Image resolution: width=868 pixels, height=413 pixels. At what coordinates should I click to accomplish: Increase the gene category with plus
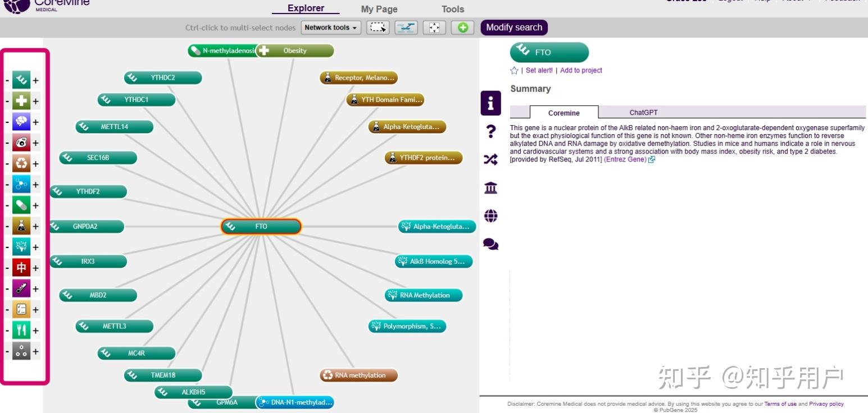click(35, 81)
